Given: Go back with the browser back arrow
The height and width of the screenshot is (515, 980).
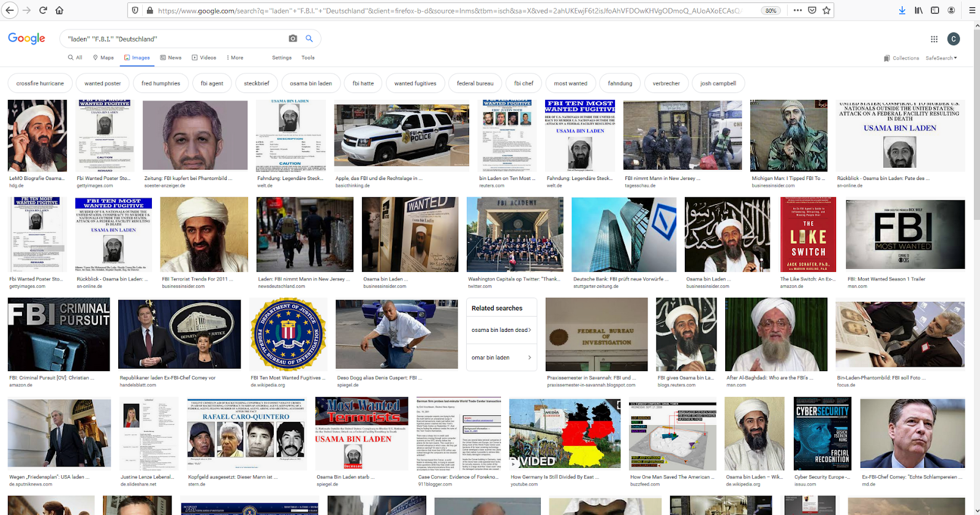Looking at the screenshot, I should tap(10, 10).
